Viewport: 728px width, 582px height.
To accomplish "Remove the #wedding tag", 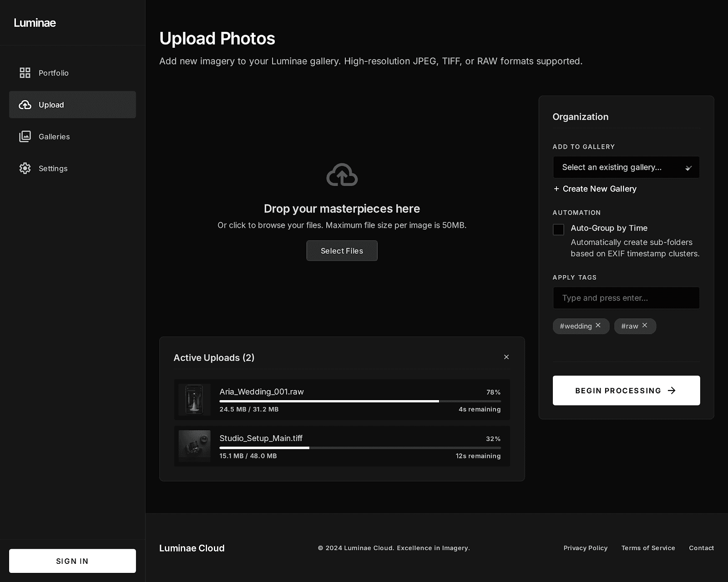I will tap(598, 326).
